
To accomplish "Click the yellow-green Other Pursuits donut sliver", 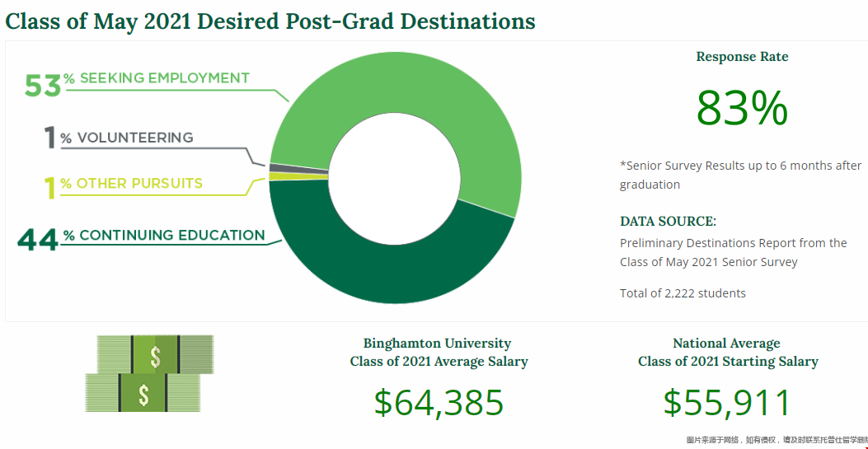I will click(x=274, y=176).
